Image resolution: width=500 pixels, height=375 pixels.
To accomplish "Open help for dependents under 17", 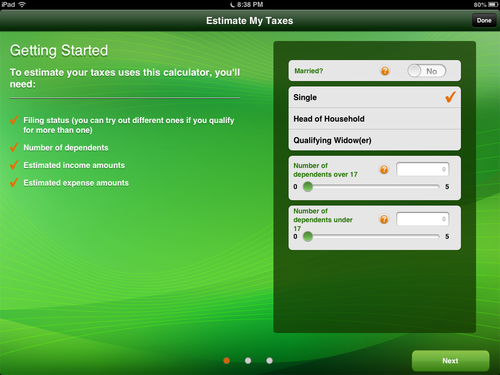I will click(384, 219).
